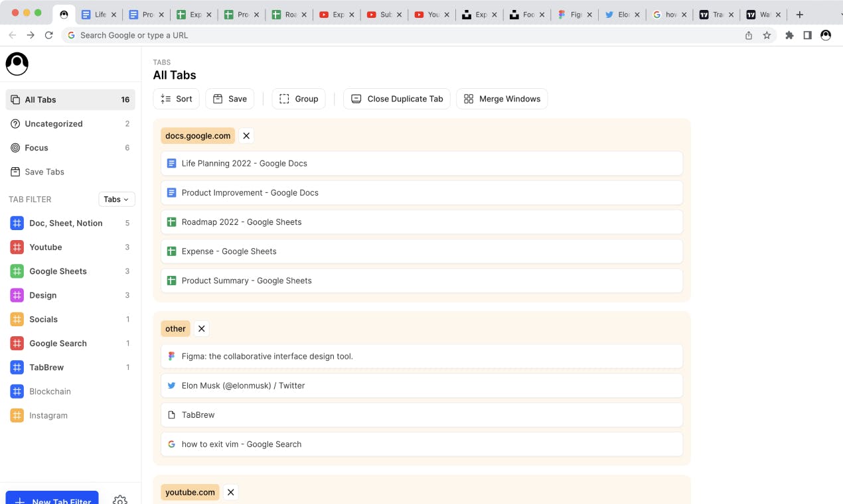Image resolution: width=843 pixels, height=504 pixels.
Task: Click the share page icon in address bar
Action: (749, 35)
